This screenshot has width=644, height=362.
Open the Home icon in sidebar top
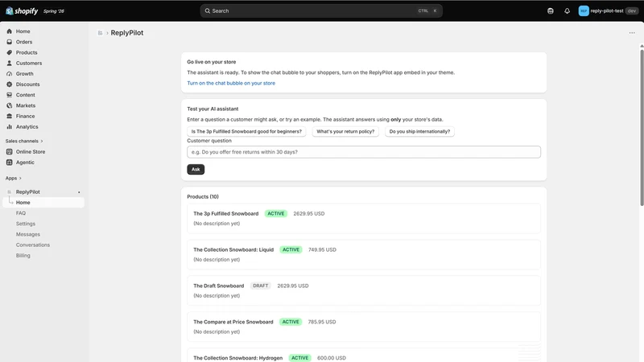pos(10,31)
